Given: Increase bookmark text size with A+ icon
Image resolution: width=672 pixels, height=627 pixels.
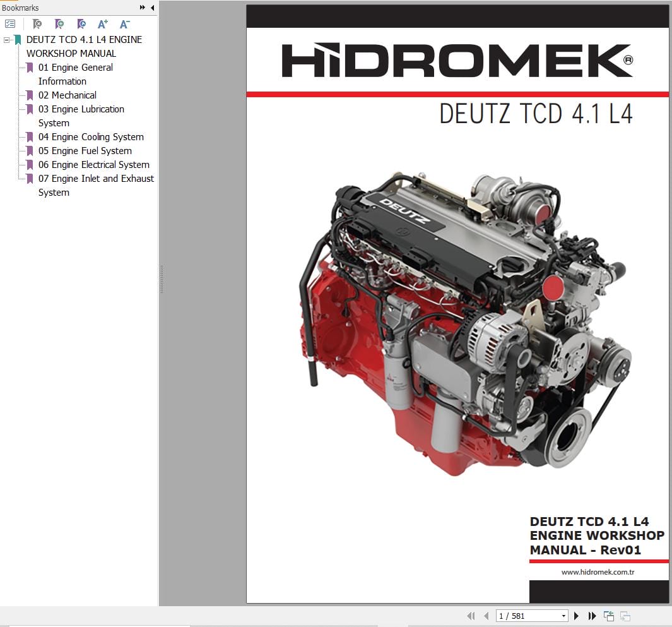Looking at the screenshot, I should pyautogui.click(x=102, y=23).
